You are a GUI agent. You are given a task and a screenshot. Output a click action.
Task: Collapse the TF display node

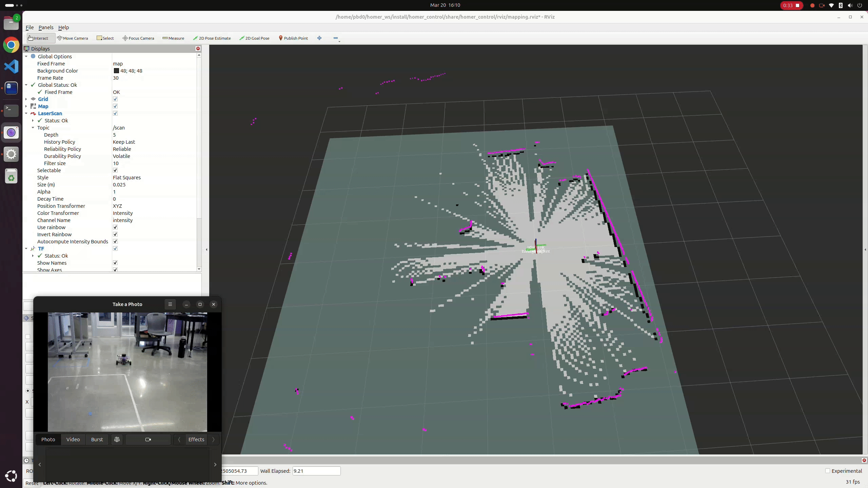click(x=26, y=248)
